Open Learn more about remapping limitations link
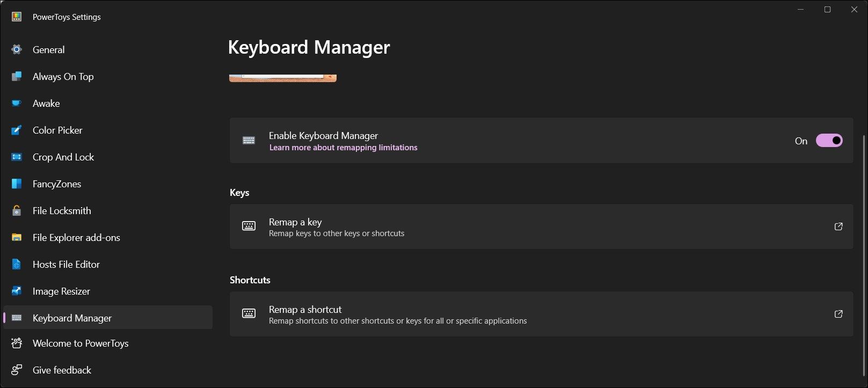This screenshot has height=388, width=868. tap(343, 148)
